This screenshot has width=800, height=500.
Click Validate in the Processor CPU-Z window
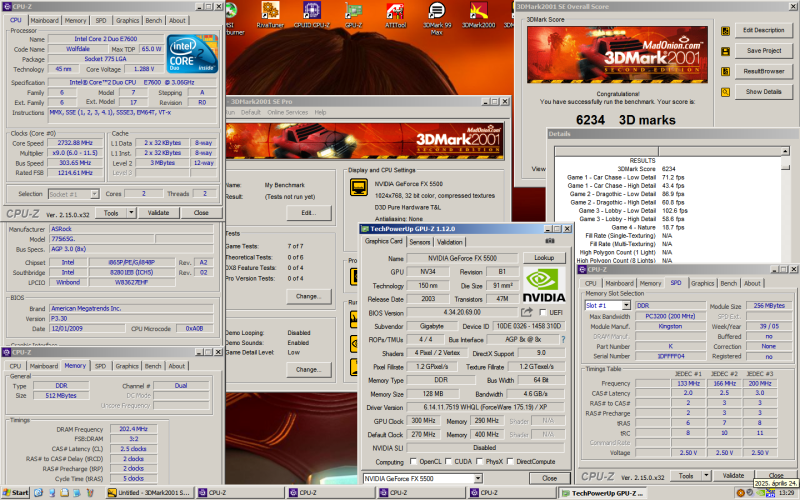(x=158, y=213)
